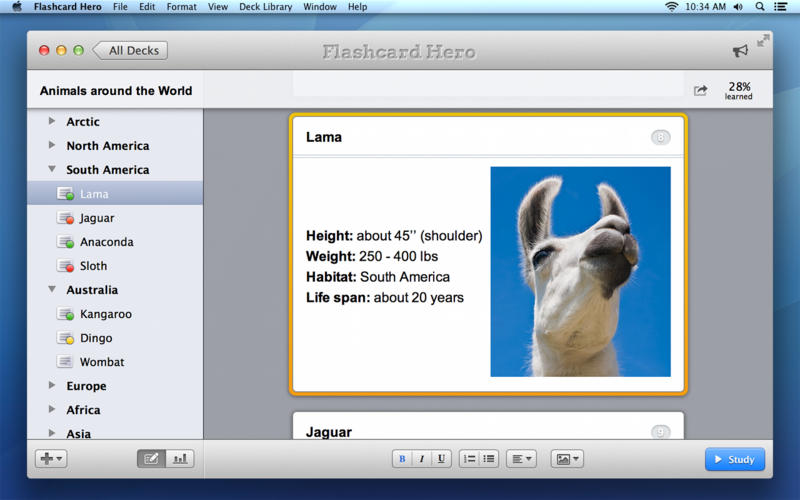
Task: Insert a bulleted list
Action: click(489, 459)
